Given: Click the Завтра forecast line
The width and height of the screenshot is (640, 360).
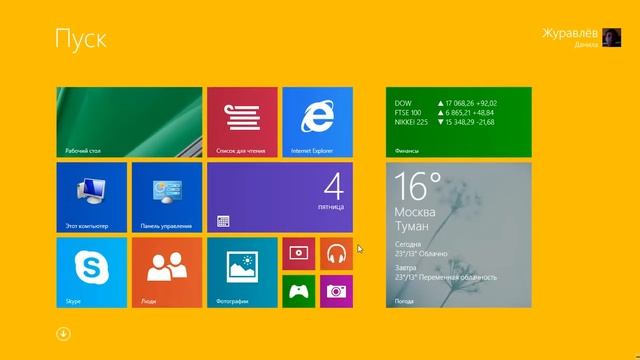Looking at the screenshot, I should [x=446, y=273].
